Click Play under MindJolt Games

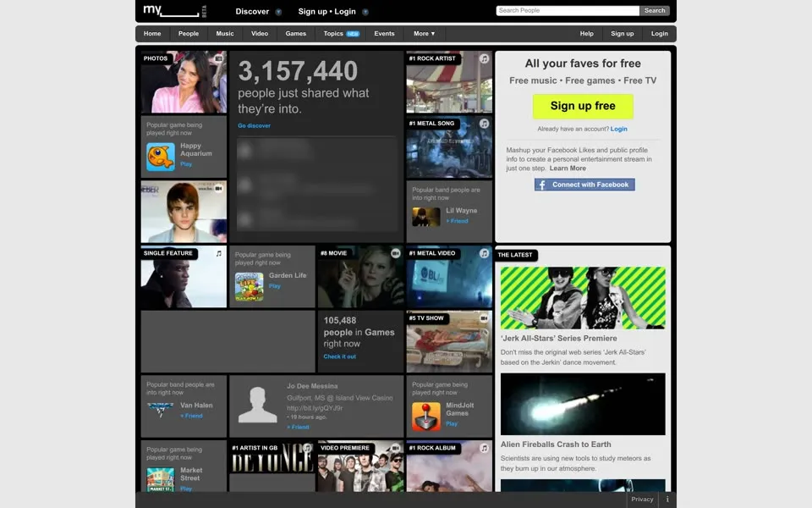(452, 424)
